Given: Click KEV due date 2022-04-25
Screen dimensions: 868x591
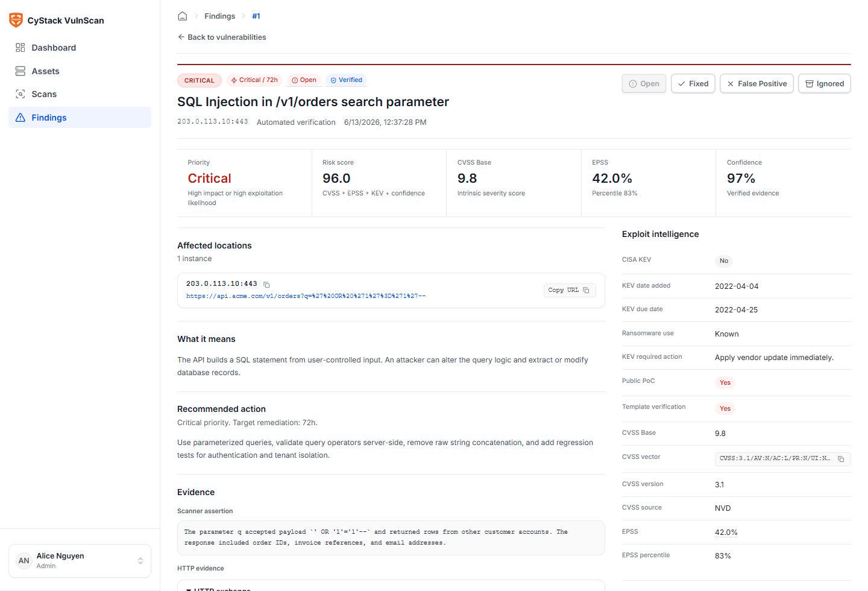Looking at the screenshot, I should pos(737,310).
